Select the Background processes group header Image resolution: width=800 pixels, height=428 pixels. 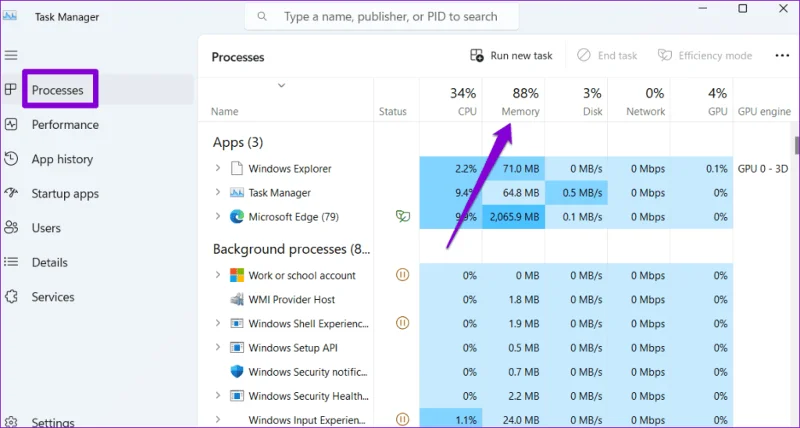point(291,249)
